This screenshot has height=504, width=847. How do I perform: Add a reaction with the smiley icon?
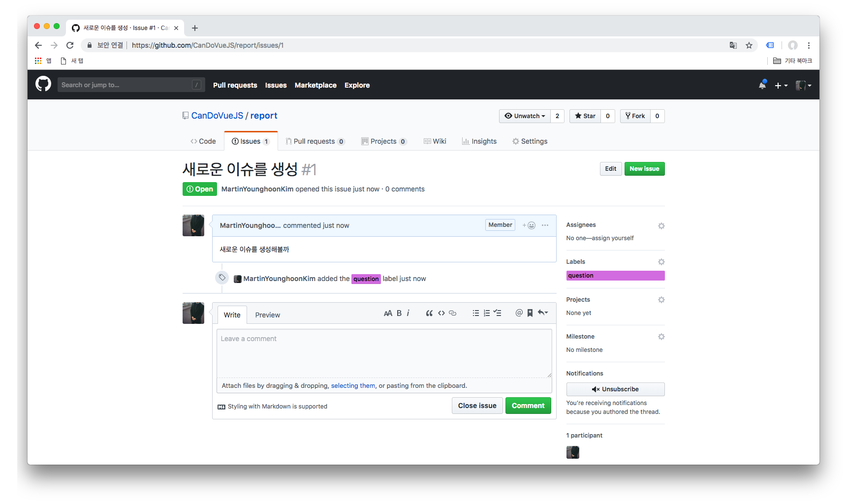529,225
